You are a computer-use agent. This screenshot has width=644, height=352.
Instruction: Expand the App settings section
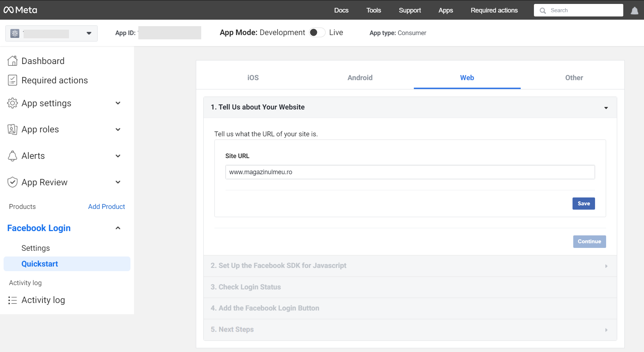click(x=118, y=103)
